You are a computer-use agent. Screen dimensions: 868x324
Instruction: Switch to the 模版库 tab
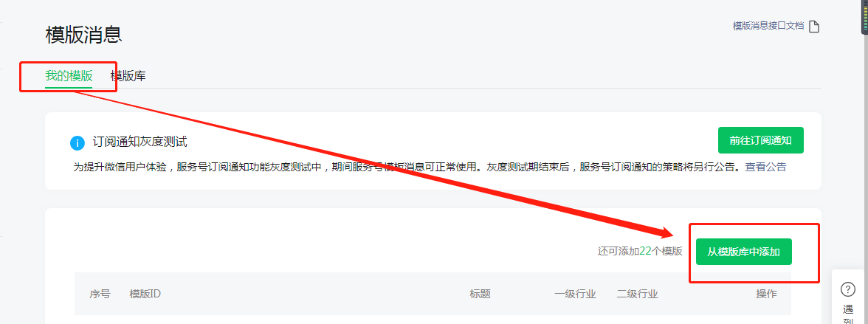128,76
